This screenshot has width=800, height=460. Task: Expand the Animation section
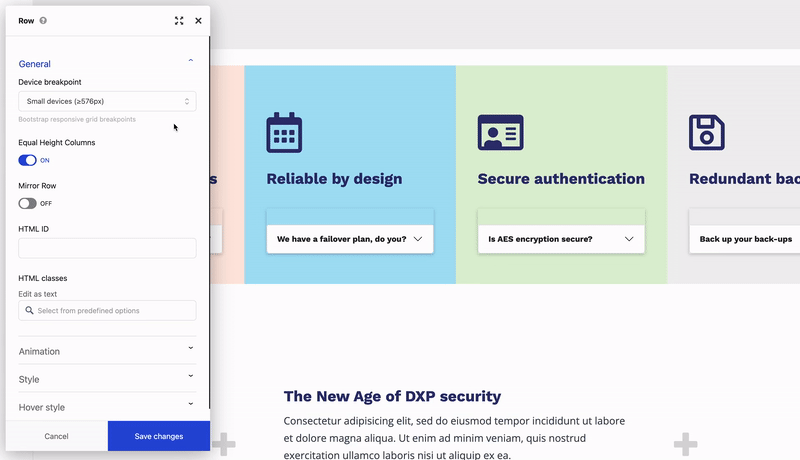pos(190,351)
